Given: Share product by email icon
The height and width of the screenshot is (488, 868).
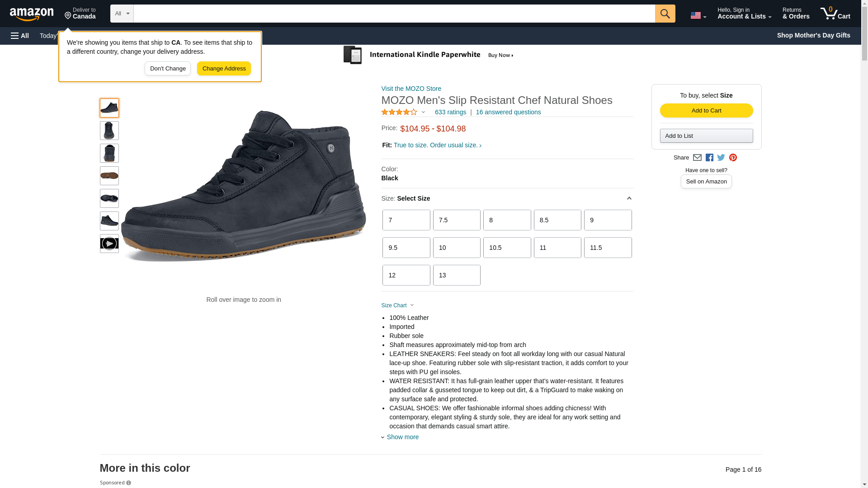Looking at the screenshot, I should tap(697, 158).
